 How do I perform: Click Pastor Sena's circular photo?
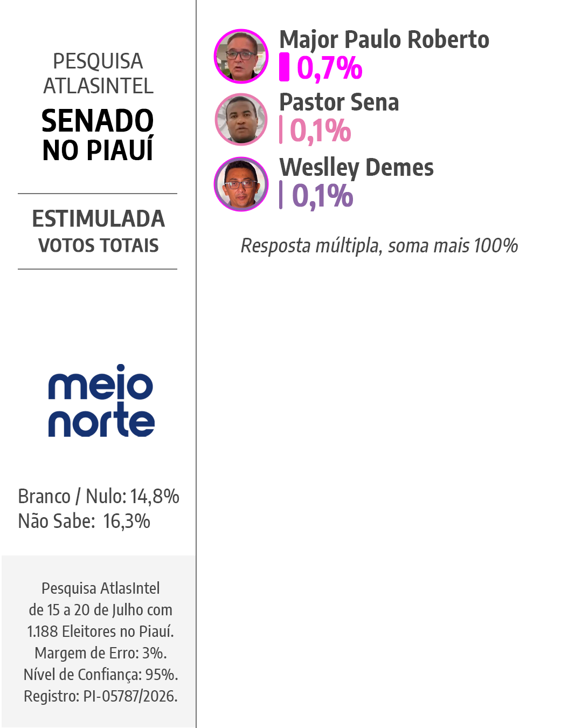pyautogui.click(x=241, y=120)
